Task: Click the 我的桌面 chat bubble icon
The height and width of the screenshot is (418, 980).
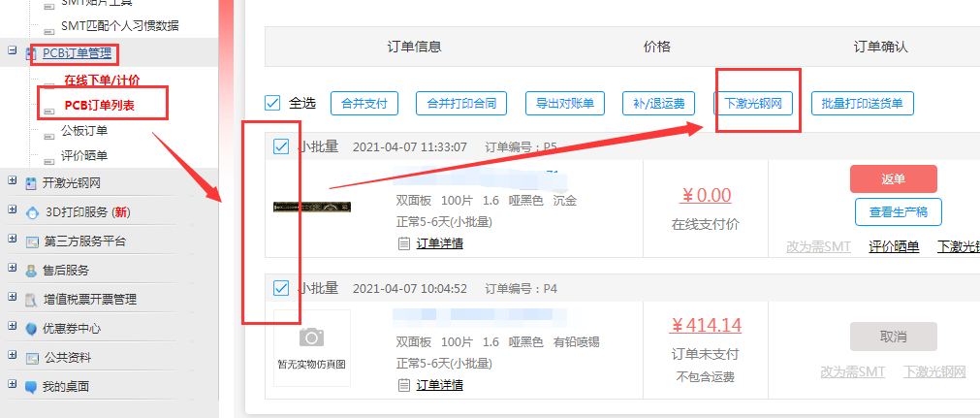Action: coord(32,387)
